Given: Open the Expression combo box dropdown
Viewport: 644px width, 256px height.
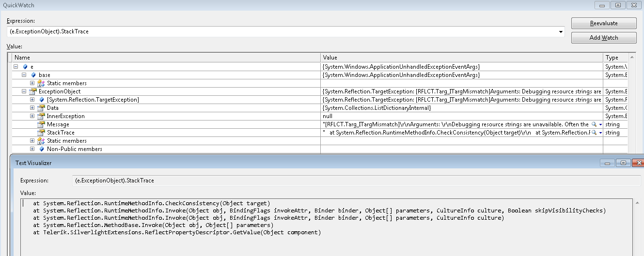Looking at the screenshot, I should (561, 31).
